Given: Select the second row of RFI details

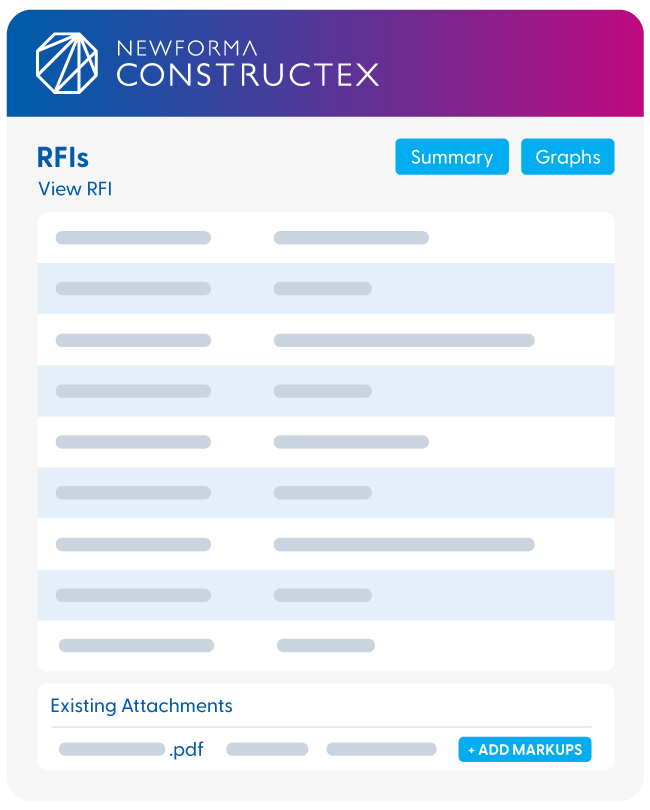Looking at the screenshot, I should tap(326, 289).
